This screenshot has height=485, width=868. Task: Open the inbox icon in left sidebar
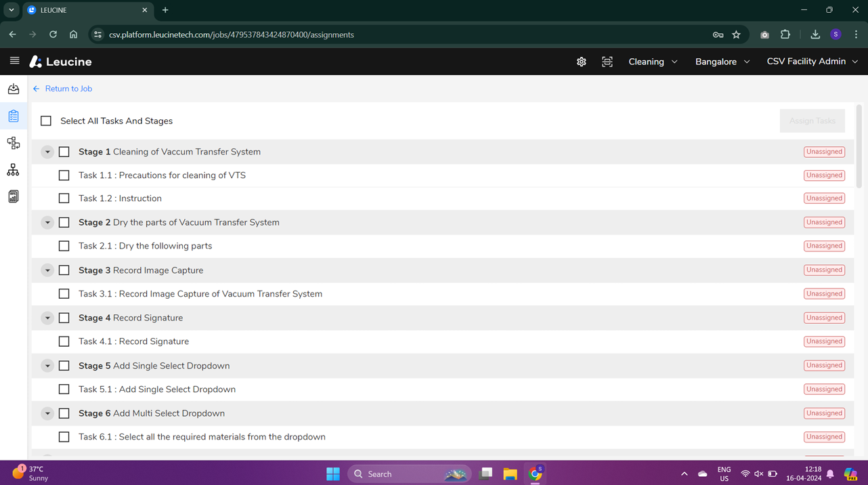(x=14, y=89)
